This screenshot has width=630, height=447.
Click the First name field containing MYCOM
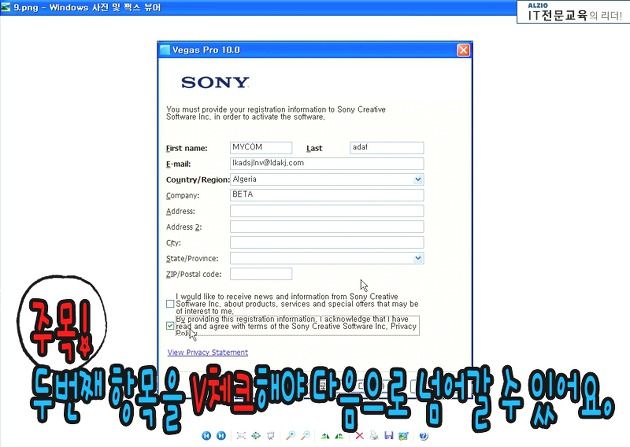coord(261,147)
